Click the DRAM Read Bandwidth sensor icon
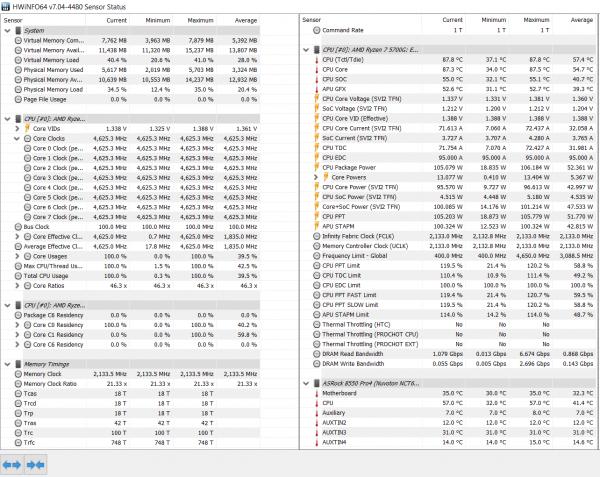The width and height of the screenshot is (600, 477). (x=316, y=354)
